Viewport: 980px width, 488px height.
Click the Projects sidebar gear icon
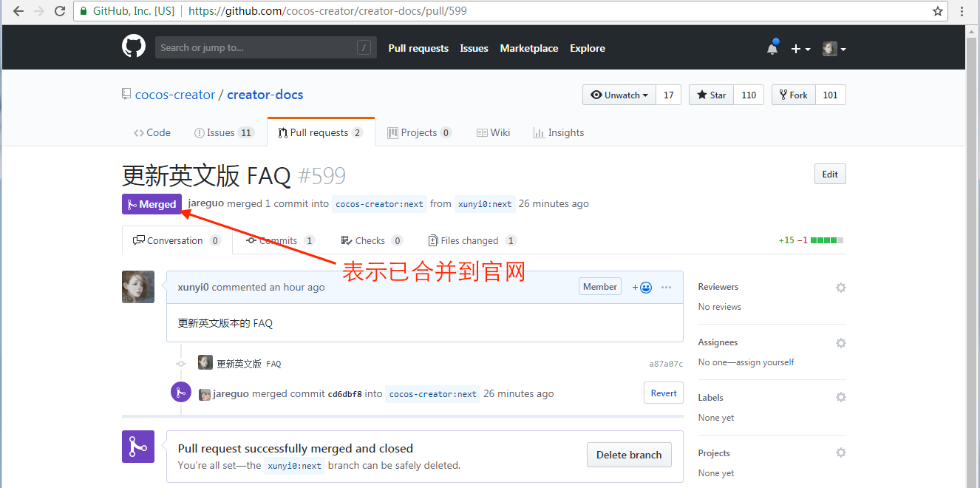tap(840, 453)
